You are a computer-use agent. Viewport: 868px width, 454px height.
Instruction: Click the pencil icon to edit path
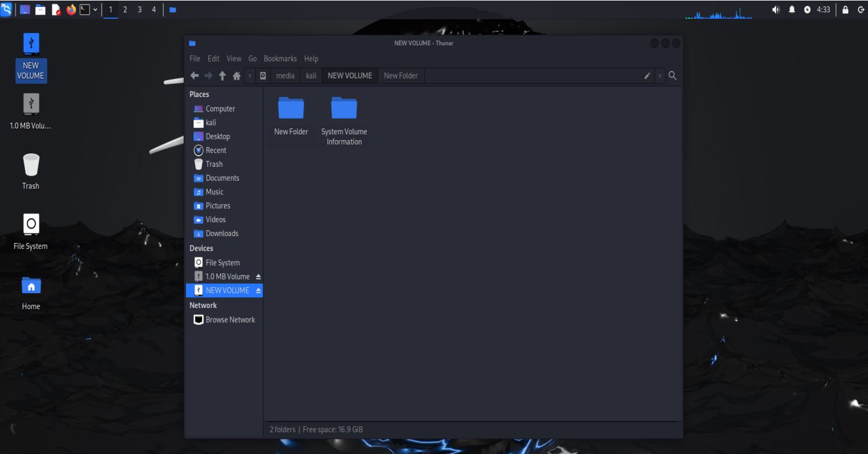647,76
